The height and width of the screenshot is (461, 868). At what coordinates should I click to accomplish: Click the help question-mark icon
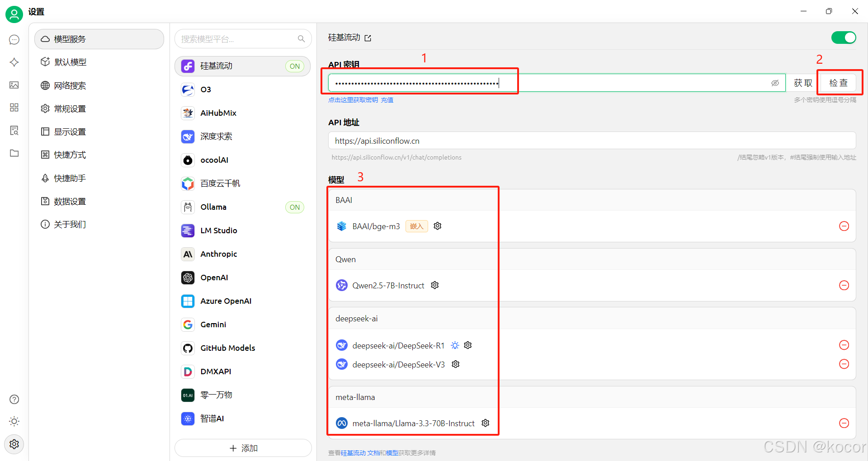14,399
